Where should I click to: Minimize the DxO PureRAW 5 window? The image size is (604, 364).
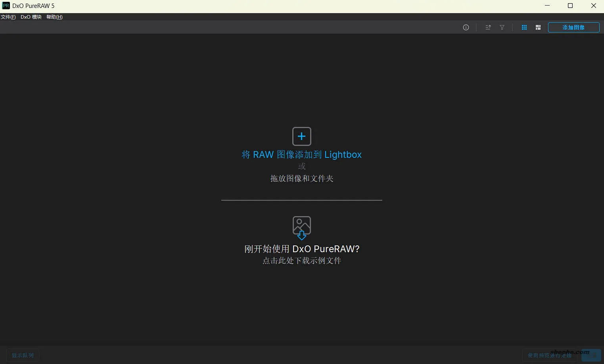coord(547,6)
